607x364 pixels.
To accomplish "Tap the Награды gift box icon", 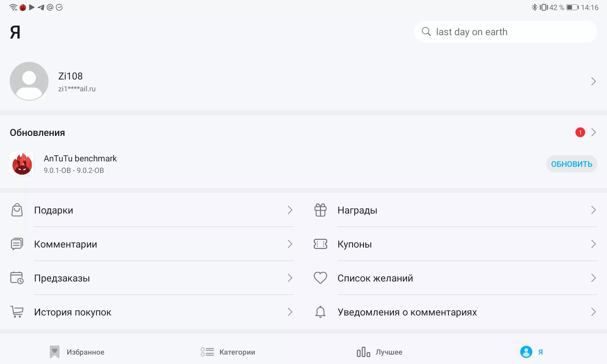I will click(x=320, y=210).
